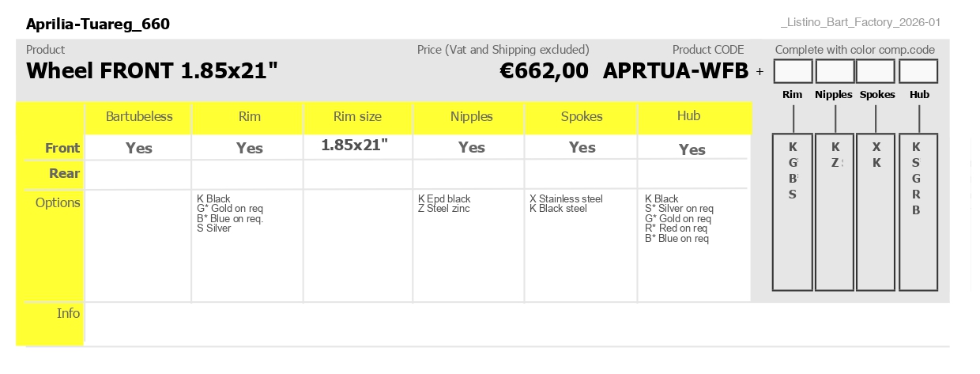
Task: Select X Stainless steel spokes option
Action: click(566, 199)
